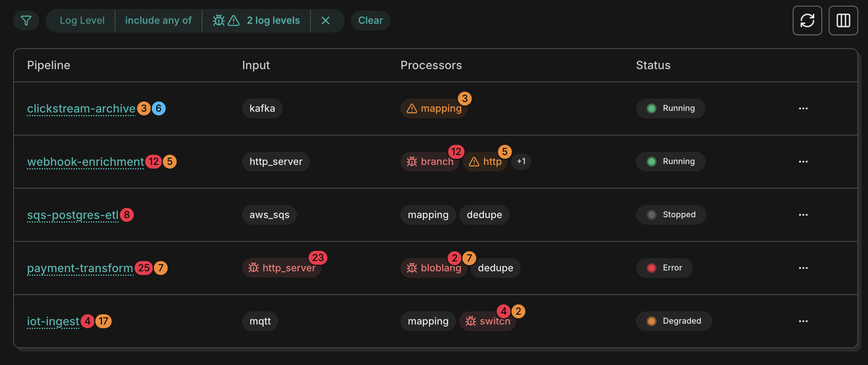
Task: Open row actions menu for sqs-postgres-etl
Action: pos(803,215)
